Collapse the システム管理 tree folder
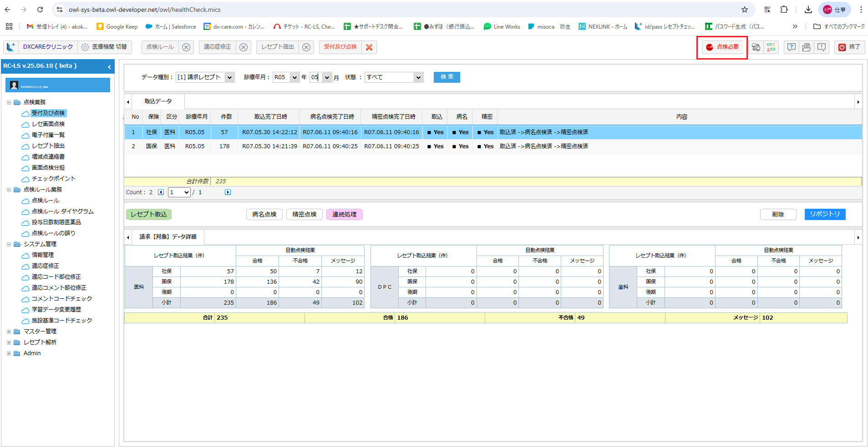The image size is (868, 447). tap(9, 244)
